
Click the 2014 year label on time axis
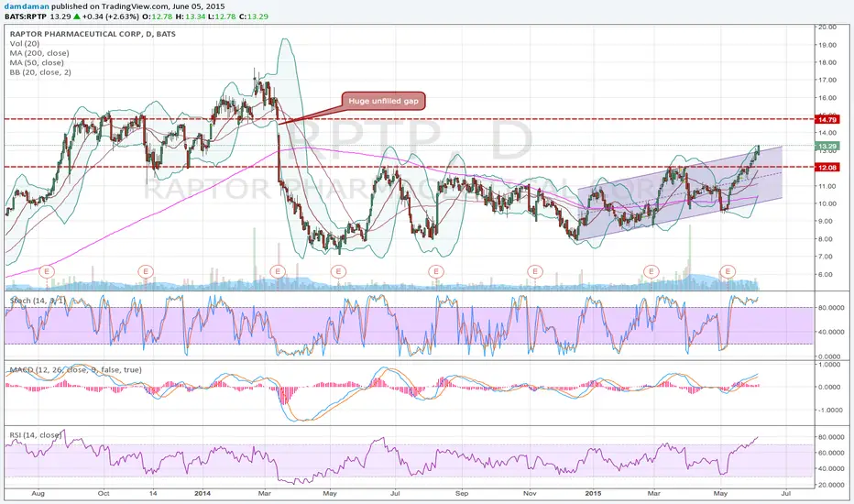[203, 493]
